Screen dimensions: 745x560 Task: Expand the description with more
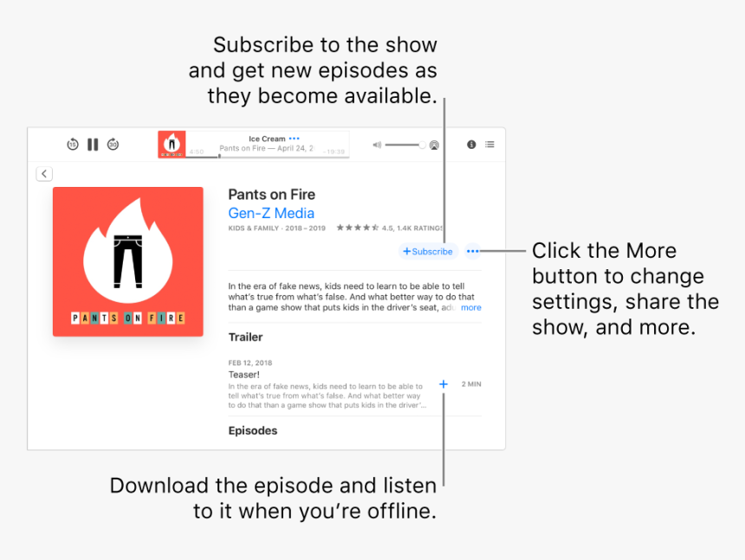(471, 307)
